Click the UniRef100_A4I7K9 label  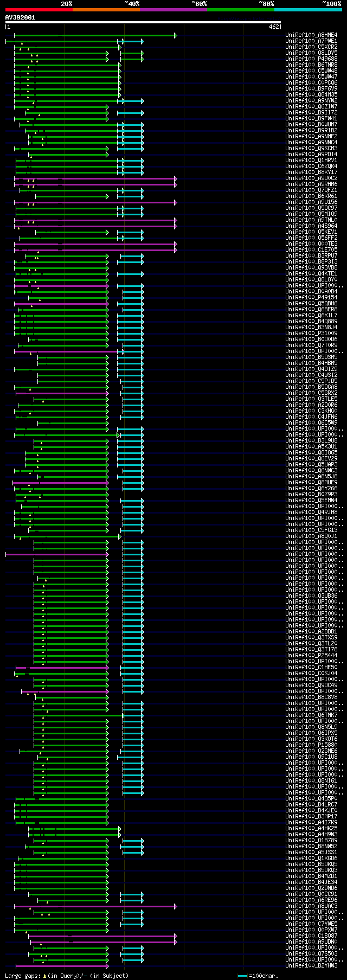pos(311,823)
